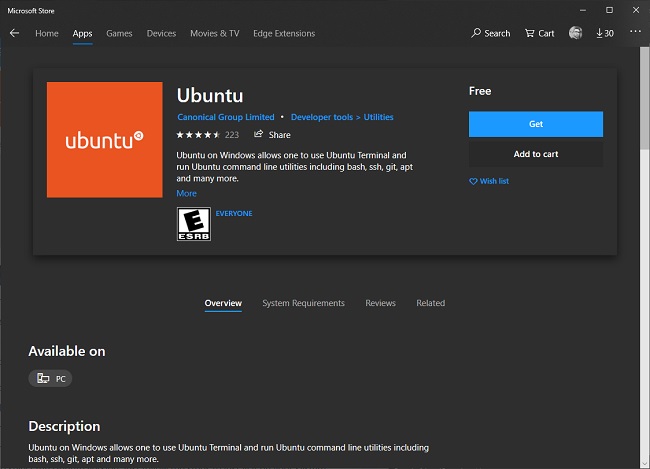Share the Ubuntu app
650x469 pixels.
(272, 134)
